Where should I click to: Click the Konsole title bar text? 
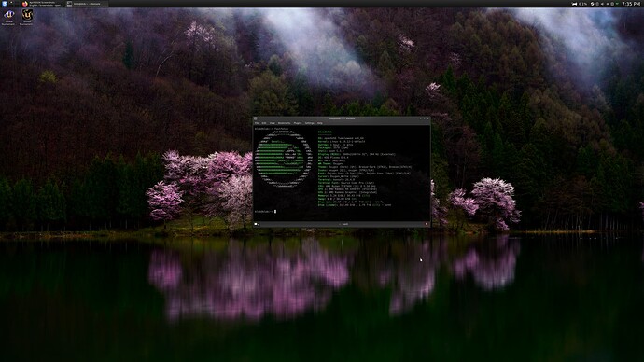tap(342, 118)
